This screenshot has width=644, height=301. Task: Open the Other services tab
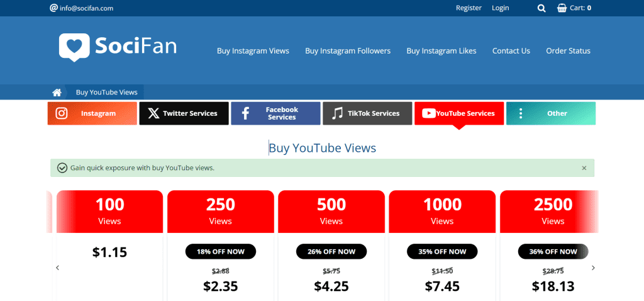tap(551, 113)
